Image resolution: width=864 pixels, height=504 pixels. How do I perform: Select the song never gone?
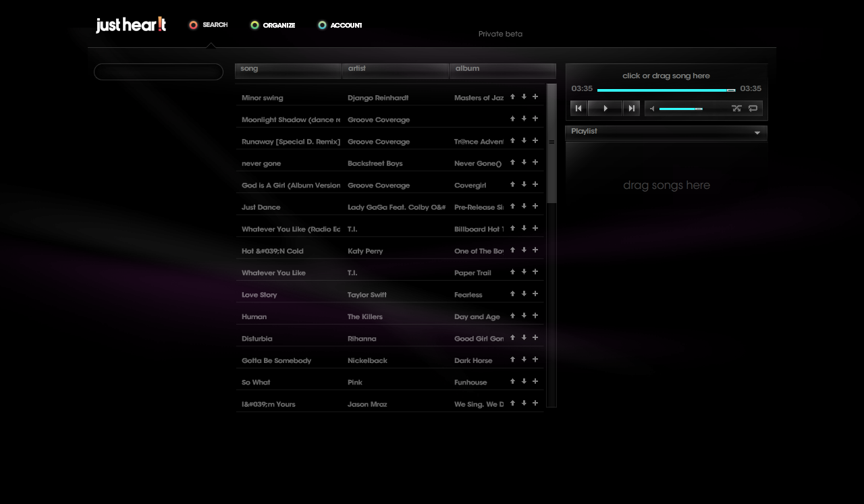261,163
